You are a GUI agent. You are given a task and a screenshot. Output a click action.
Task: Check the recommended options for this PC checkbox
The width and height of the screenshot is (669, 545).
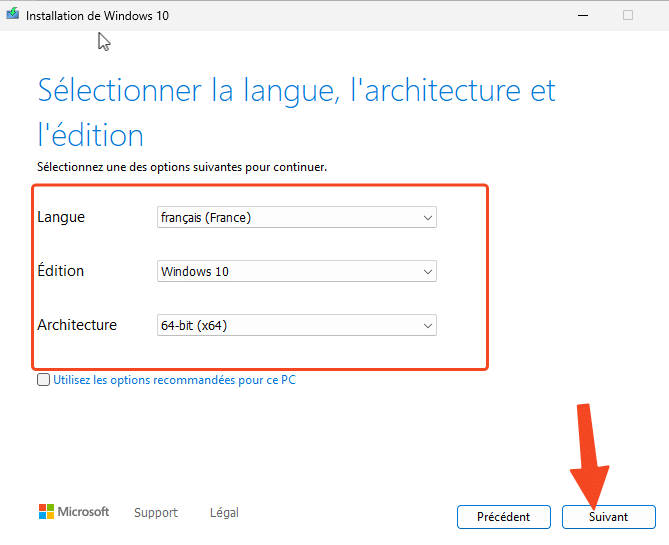pyautogui.click(x=44, y=379)
